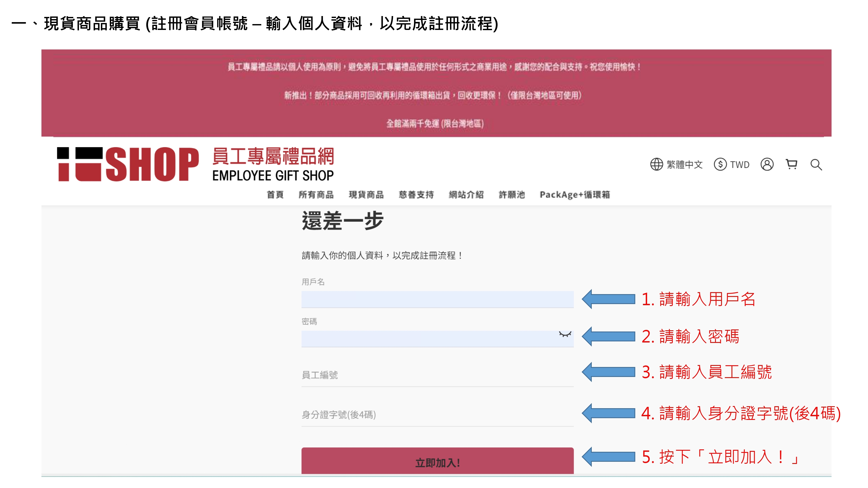
Task: Open PackAge+循環箱 menu item
Action: coord(575,195)
